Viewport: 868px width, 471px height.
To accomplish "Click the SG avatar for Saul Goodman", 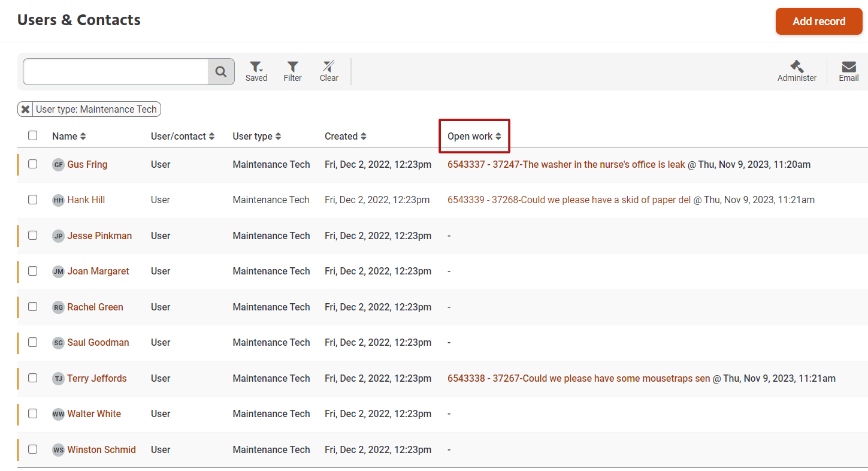I will [58, 343].
